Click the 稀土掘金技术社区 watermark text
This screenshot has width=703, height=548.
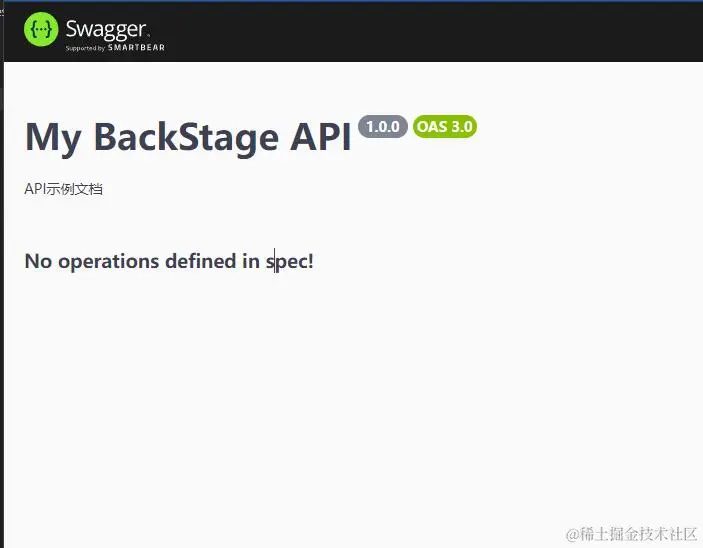click(639, 534)
